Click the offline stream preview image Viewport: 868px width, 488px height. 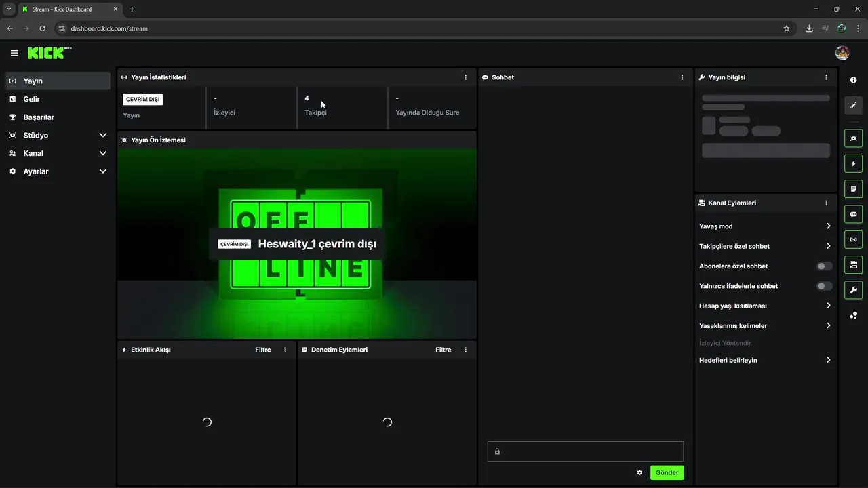pos(297,243)
